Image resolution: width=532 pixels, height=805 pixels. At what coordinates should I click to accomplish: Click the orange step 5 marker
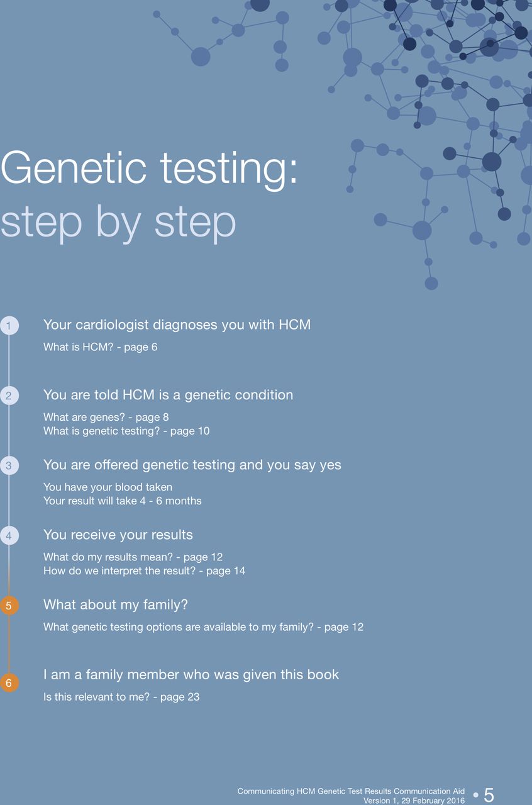[9, 606]
